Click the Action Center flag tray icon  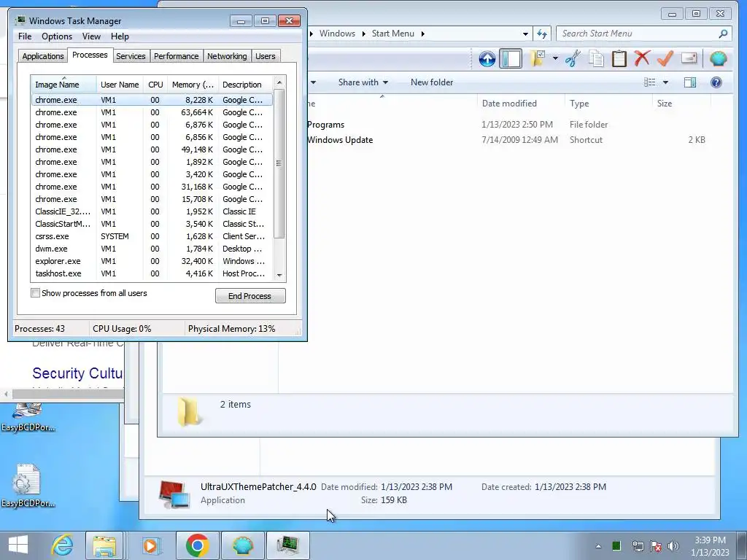(656, 546)
